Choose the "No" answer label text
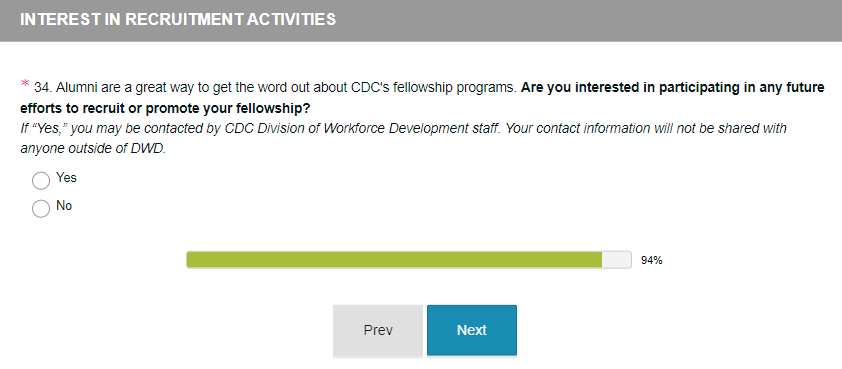This screenshot has width=842, height=369. (64, 206)
